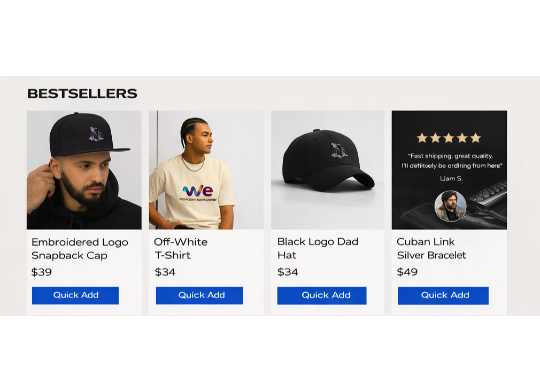
Task: Click the Black Logo Dad Hat title
Action: 318,248
